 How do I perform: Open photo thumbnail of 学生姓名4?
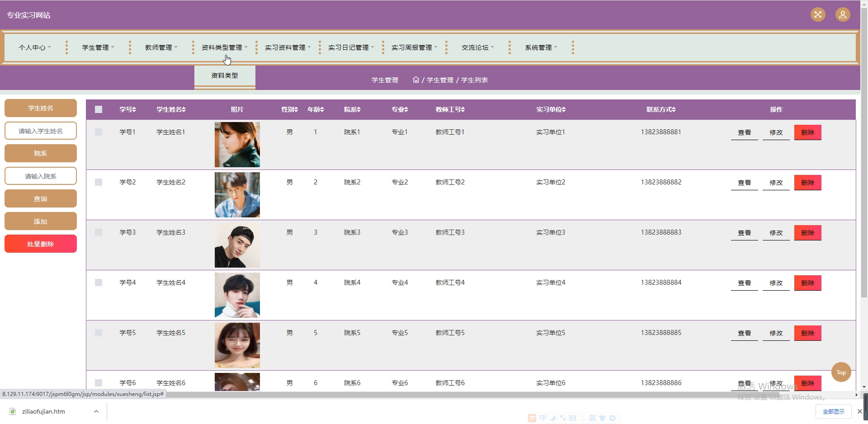[237, 295]
